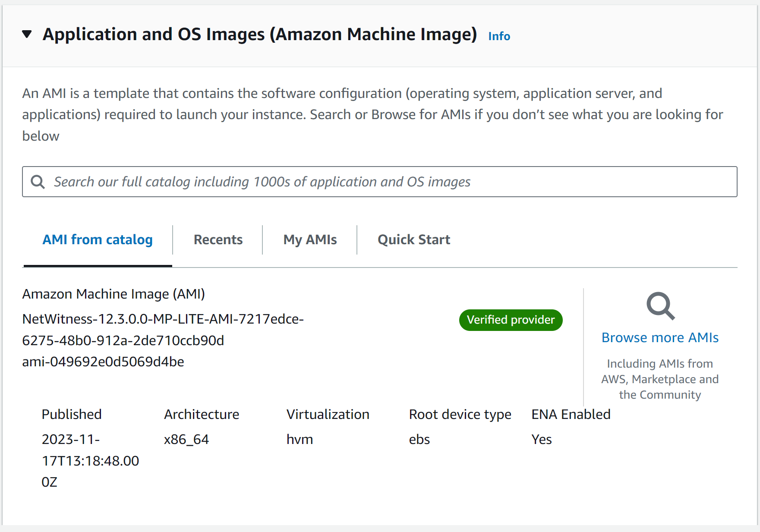This screenshot has width=760, height=532.
Task: Switch to the Recents tab
Action: point(218,240)
